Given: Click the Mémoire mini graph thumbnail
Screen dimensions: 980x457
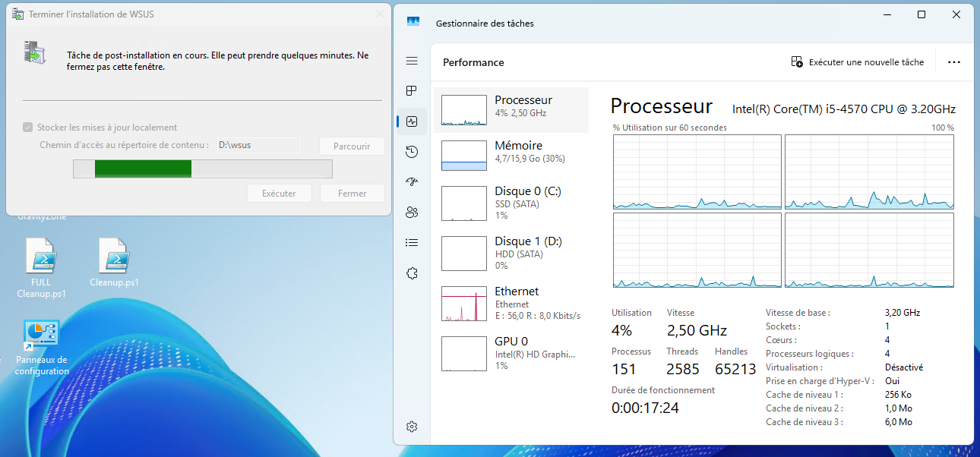Looking at the screenshot, I should point(463,156).
